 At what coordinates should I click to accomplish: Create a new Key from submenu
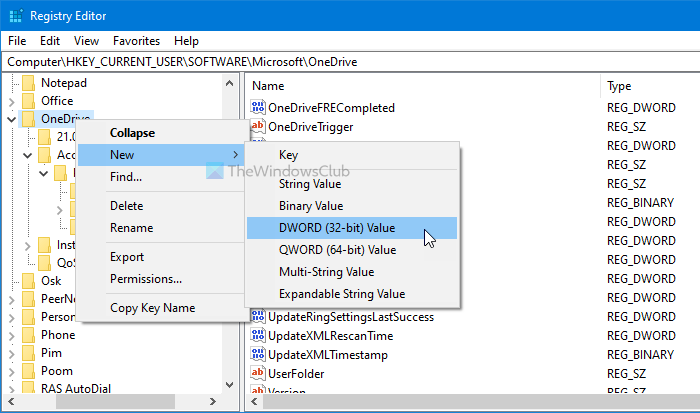click(x=288, y=155)
